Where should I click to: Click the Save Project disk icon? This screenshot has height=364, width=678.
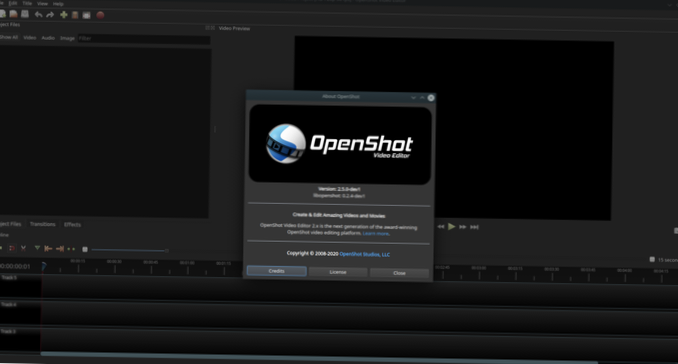point(25,14)
